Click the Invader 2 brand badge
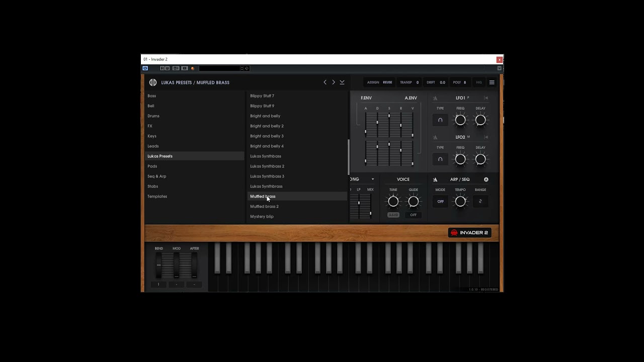The image size is (644, 362). point(469,233)
